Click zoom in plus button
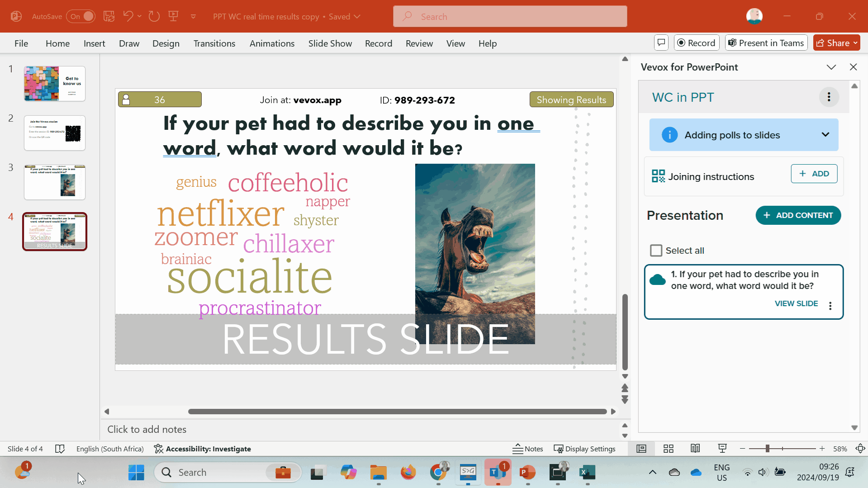 coord(822,449)
